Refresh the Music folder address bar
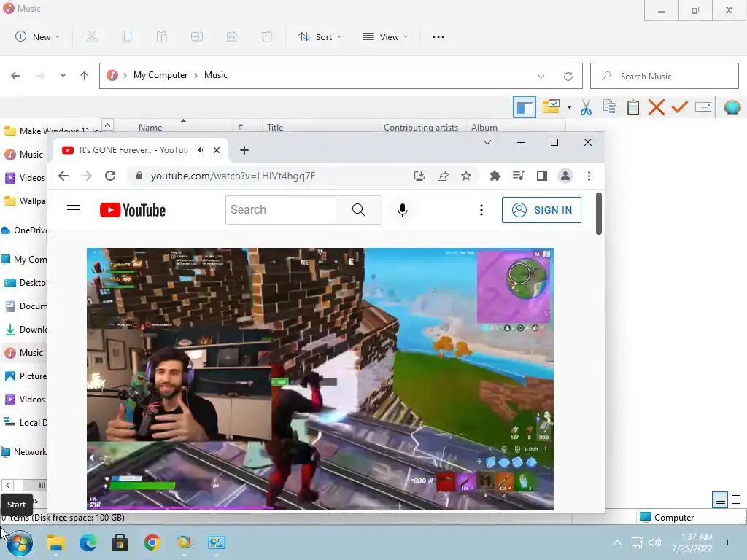Viewport: 747px width, 560px height. (568, 76)
